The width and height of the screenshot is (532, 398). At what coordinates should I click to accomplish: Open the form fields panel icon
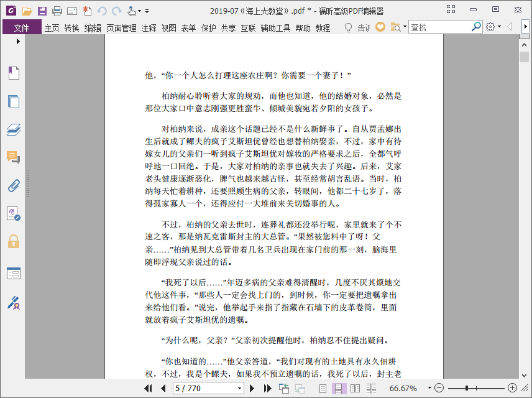(x=14, y=273)
